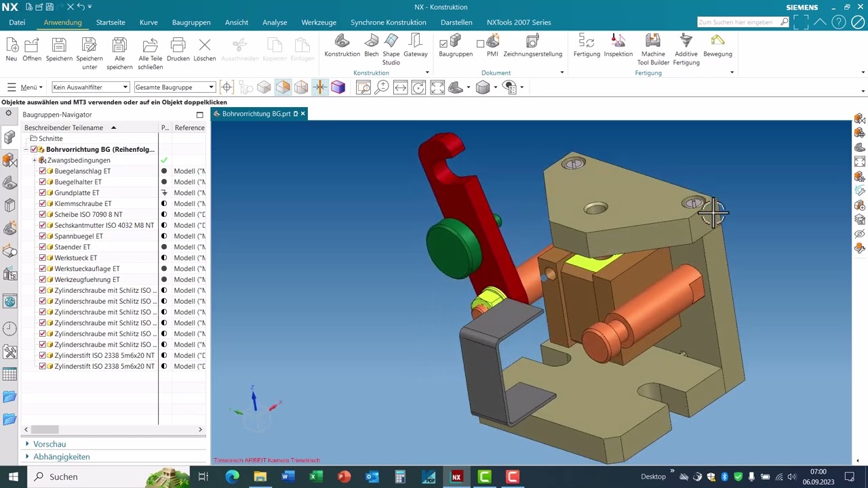Click Speichern unter icon
This screenshot has height=488, width=868.
coord(90,53)
